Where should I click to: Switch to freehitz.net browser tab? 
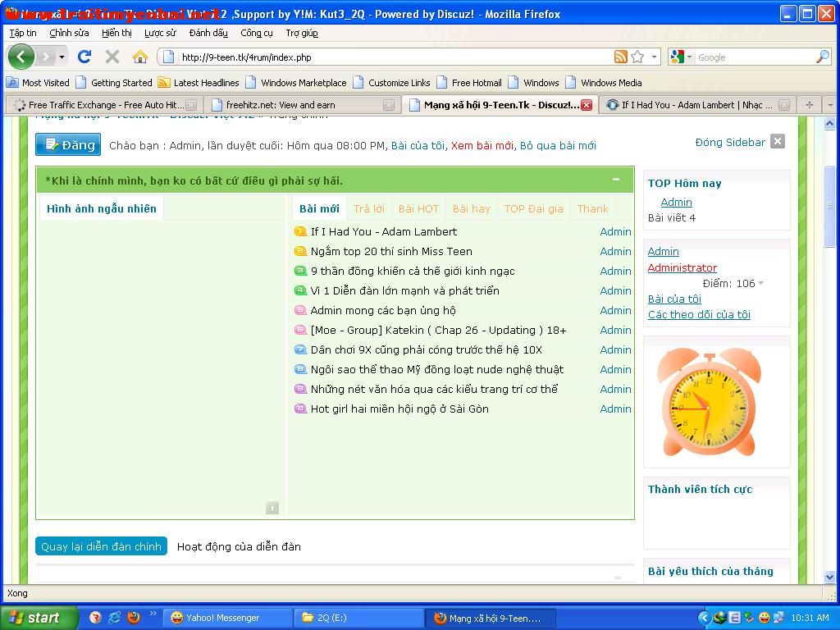click(x=302, y=105)
